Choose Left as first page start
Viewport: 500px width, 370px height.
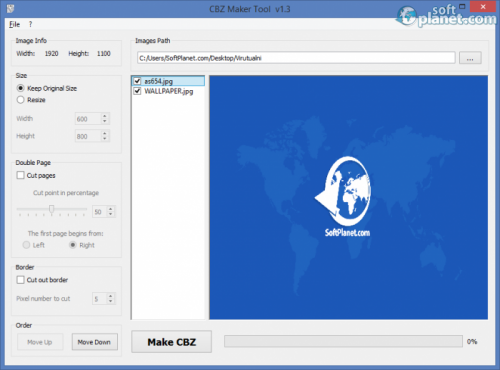click(x=26, y=245)
